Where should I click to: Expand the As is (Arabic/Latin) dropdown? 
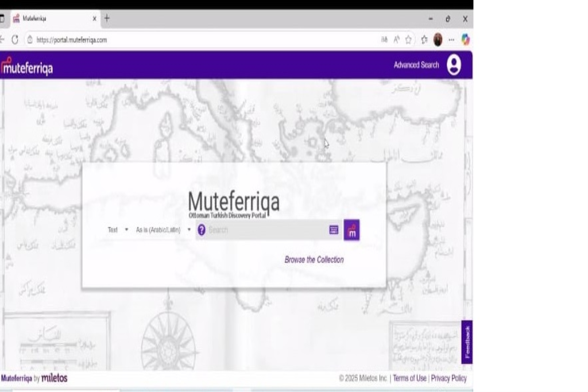[x=163, y=230]
